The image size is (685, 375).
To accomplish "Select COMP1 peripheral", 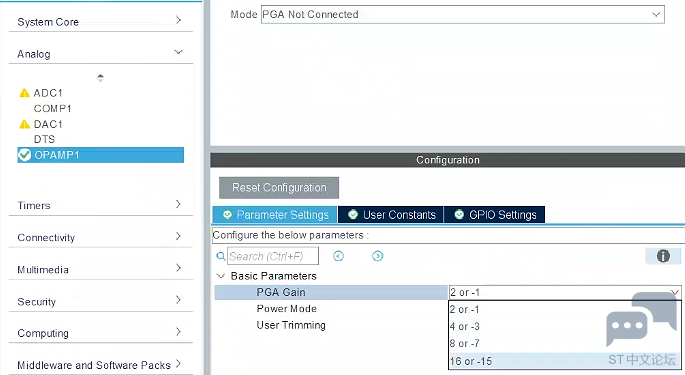I will [52, 108].
